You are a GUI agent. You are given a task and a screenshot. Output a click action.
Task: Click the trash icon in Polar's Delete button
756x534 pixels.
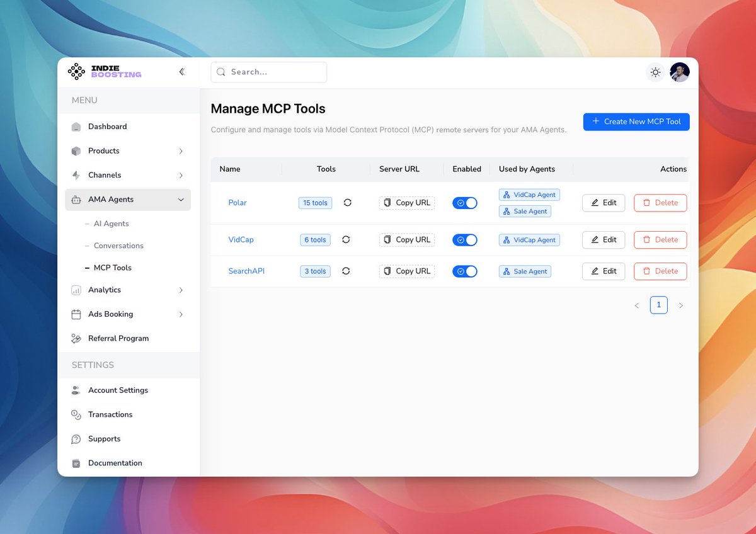point(646,203)
